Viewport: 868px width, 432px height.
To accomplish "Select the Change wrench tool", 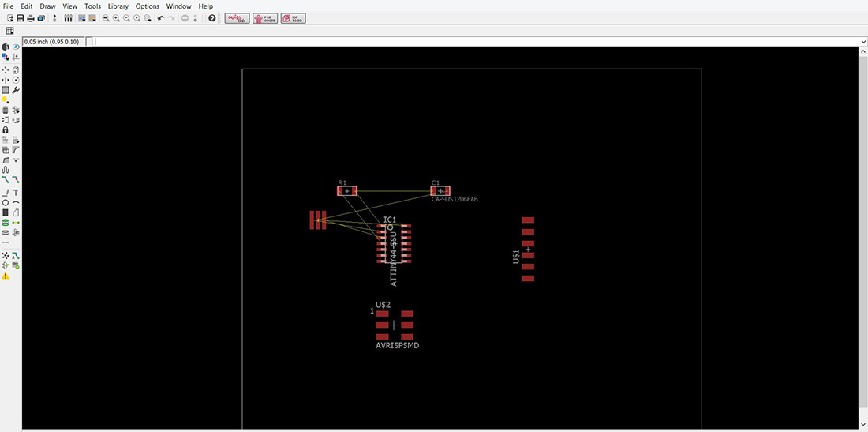I will [16, 90].
